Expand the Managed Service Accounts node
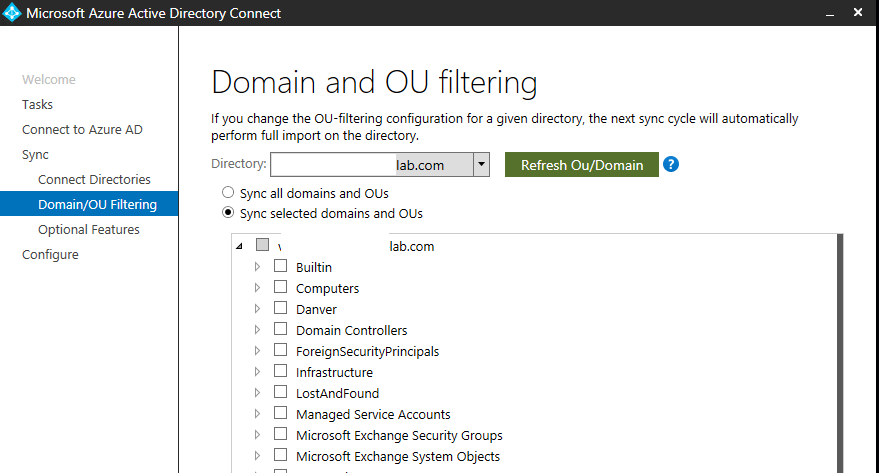 (x=257, y=414)
